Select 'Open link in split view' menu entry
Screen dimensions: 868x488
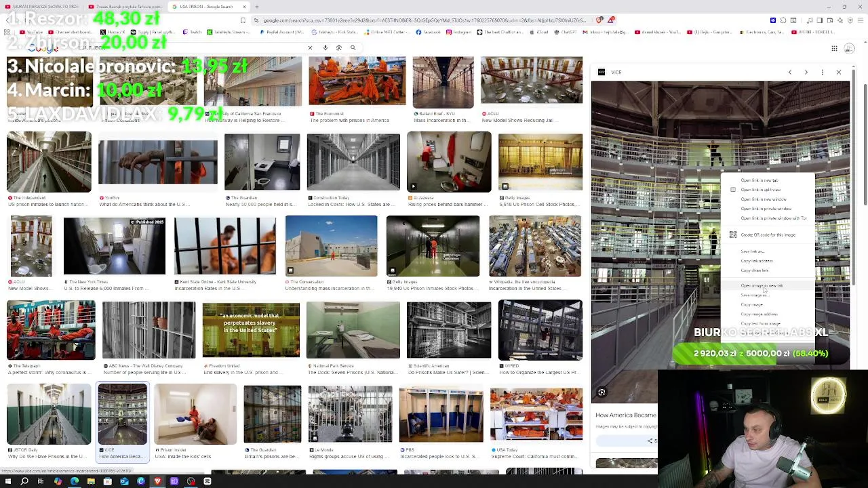pos(767,190)
